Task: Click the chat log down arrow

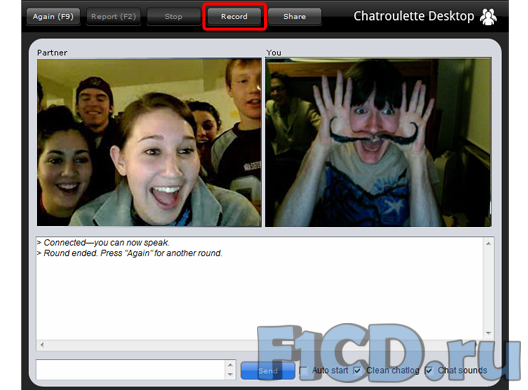Action: coord(488,333)
